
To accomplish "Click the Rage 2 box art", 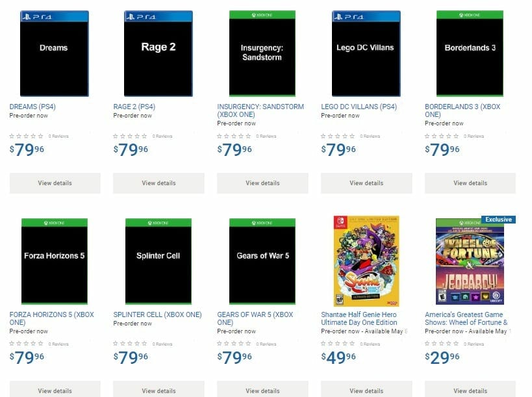I will point(158,53).
